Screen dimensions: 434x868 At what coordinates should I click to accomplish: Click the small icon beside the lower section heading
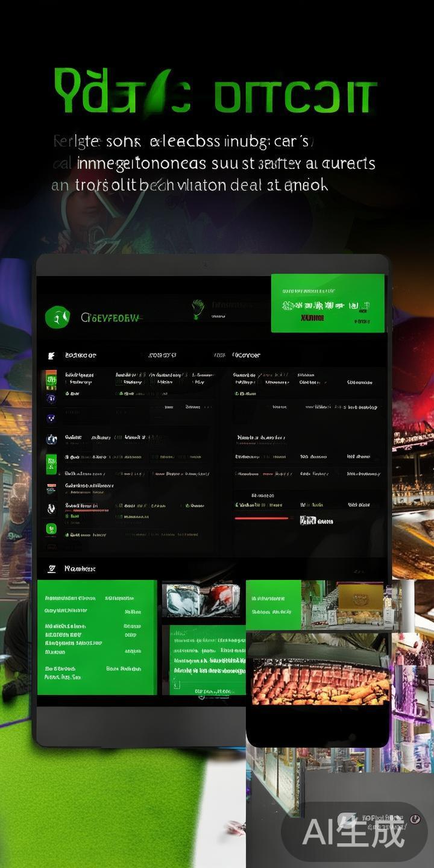pos(52,568)
